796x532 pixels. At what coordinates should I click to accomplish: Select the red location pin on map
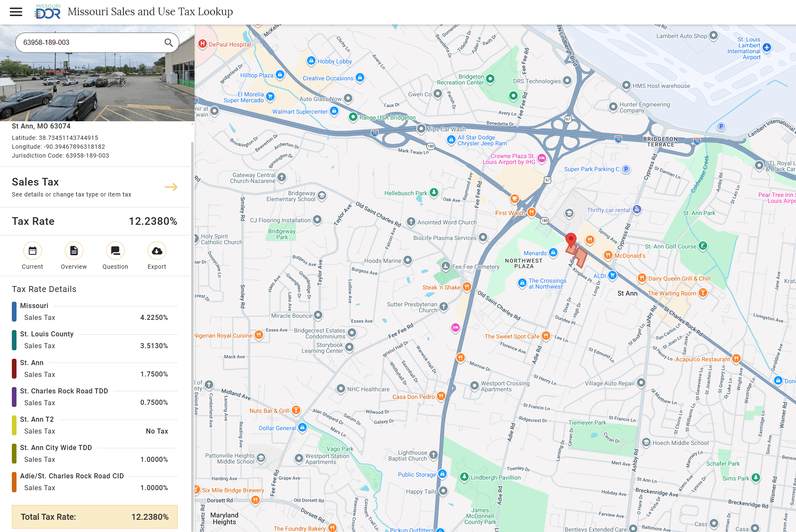(571, 240)
